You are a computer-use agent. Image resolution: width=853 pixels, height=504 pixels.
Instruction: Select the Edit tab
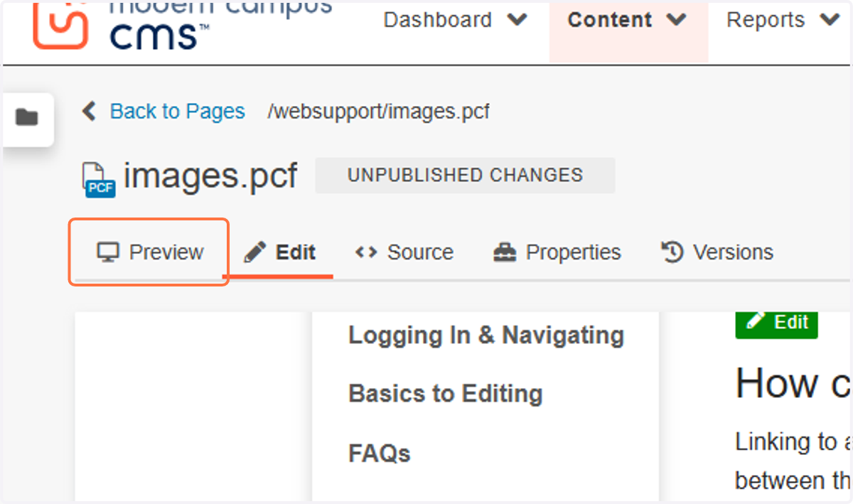coord(280,252)
